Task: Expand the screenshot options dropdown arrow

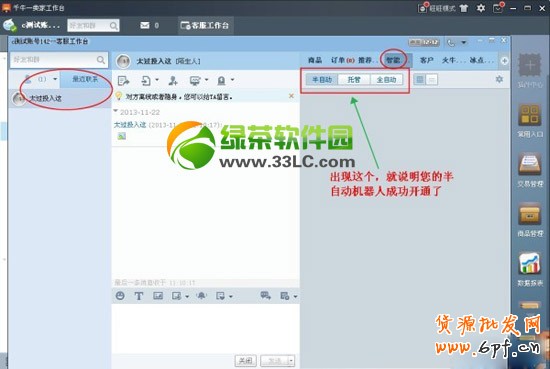Action: click(x=187, y=296)
